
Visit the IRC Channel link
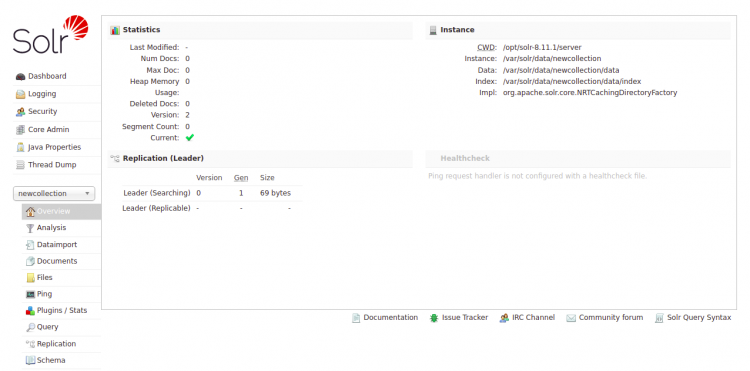(533, 317)
